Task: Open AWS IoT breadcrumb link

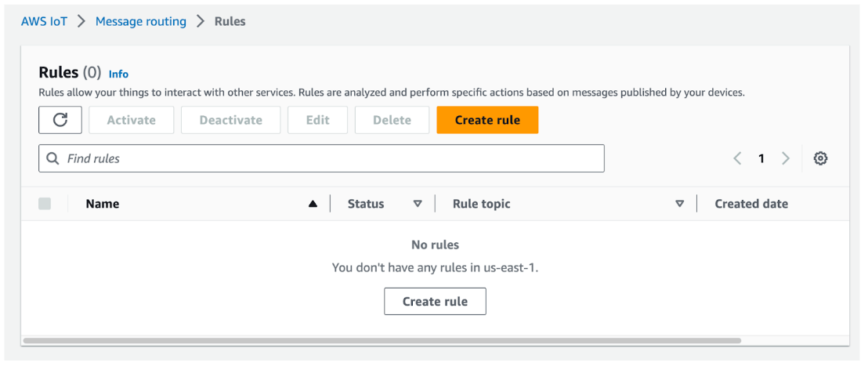Action: click(x=44, y=21)
